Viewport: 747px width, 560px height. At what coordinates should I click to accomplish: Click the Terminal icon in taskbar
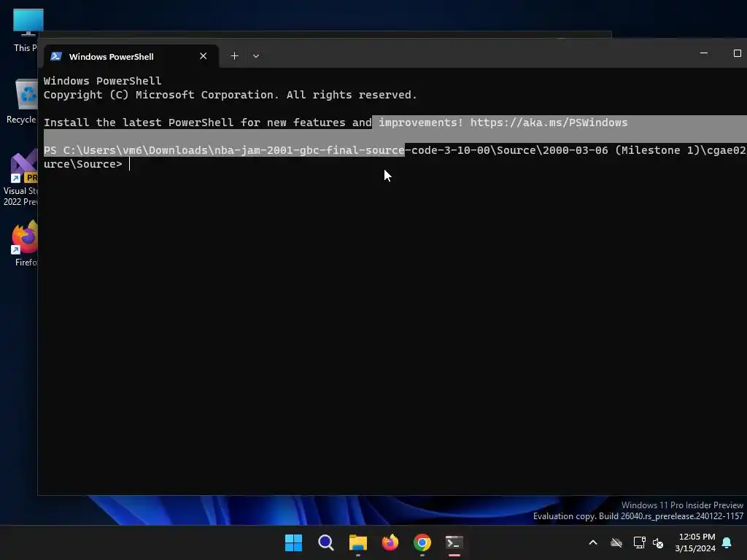[x=454, y=542]
